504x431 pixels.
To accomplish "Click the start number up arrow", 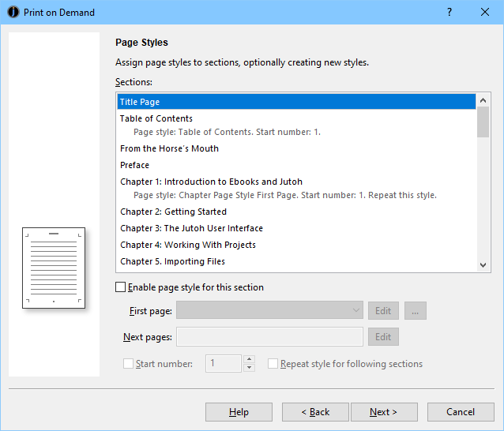I will [x=250, y=359].
